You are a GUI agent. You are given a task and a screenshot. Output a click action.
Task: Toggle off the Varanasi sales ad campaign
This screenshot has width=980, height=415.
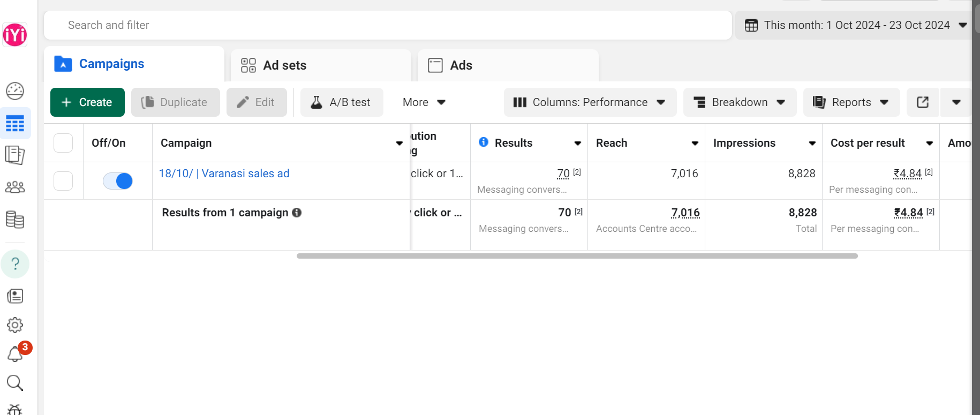point(118,181)
